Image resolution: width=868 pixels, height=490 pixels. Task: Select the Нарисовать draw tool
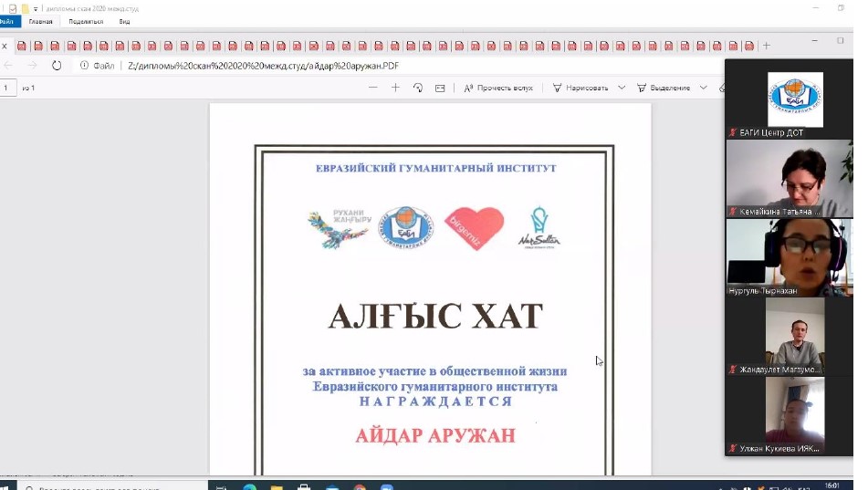pos(580,88)
